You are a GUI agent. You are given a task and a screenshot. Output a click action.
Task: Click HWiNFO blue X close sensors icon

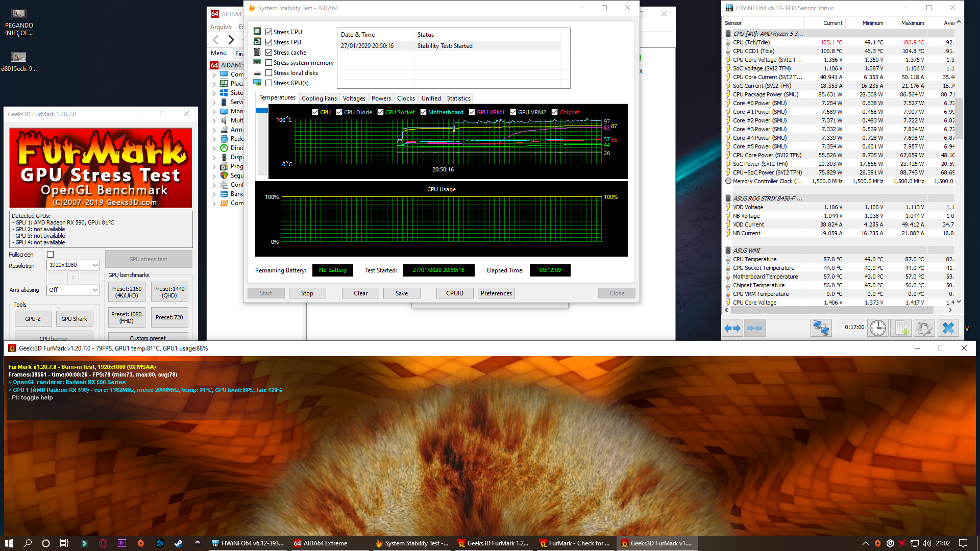coord(948,328)
